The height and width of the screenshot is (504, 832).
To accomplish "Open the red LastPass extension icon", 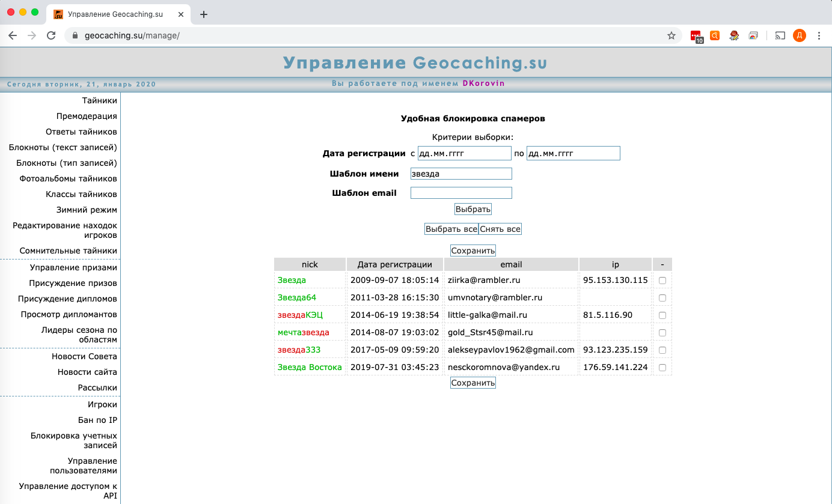I will point(696,35).
